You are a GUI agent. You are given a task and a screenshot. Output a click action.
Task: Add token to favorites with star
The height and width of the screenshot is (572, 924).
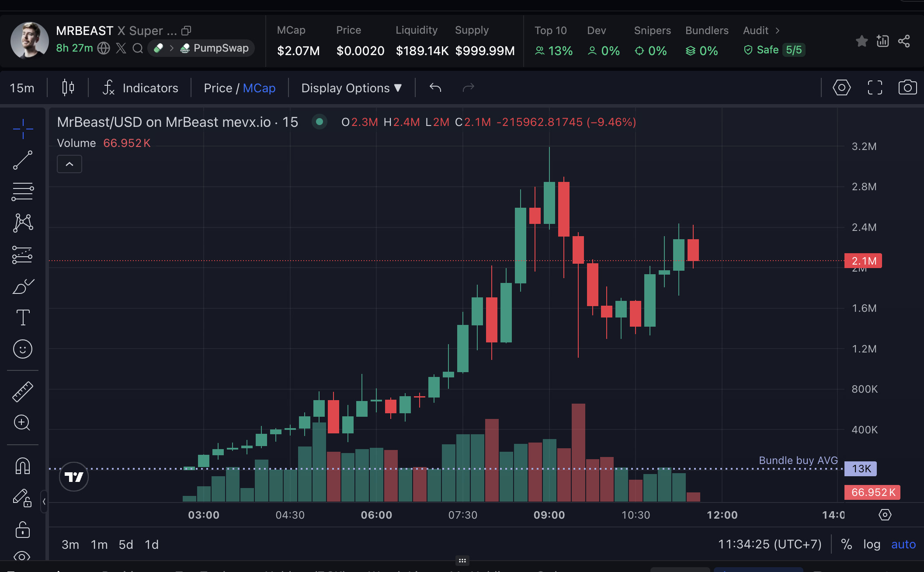point(862,41)
